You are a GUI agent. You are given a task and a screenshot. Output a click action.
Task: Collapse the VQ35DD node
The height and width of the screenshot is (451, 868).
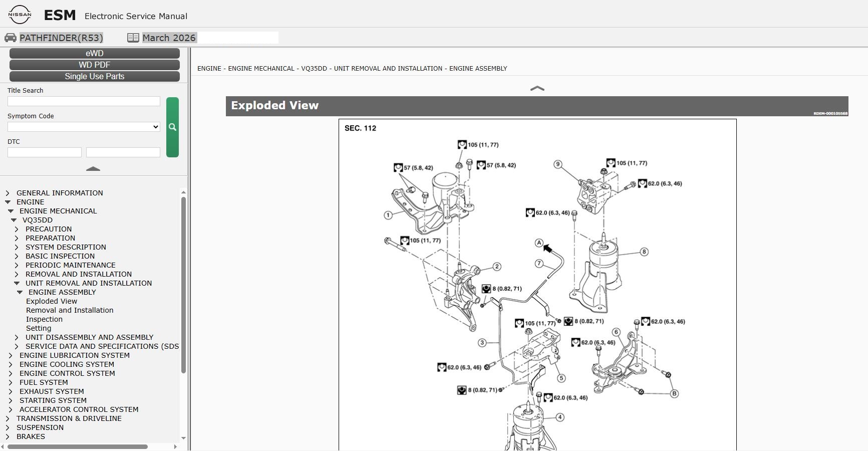point(14,220)
